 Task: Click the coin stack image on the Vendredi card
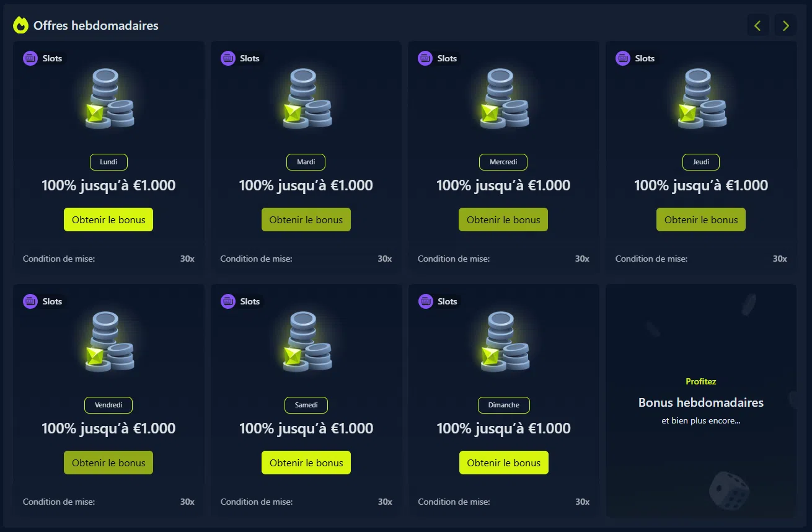point(109,342)
